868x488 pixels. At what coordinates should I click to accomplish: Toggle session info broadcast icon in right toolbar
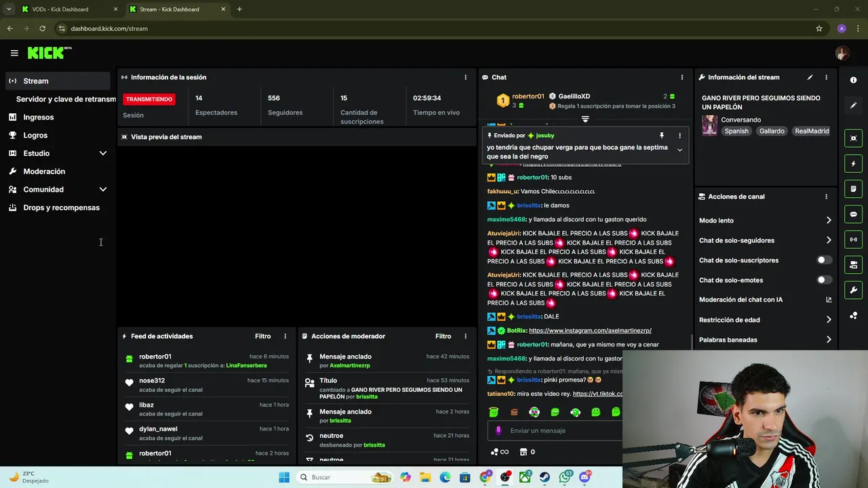[853, 239]
